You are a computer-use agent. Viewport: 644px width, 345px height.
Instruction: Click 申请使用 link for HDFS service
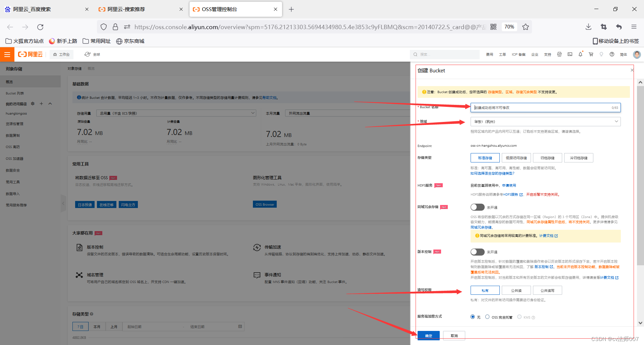click(509, 186)
